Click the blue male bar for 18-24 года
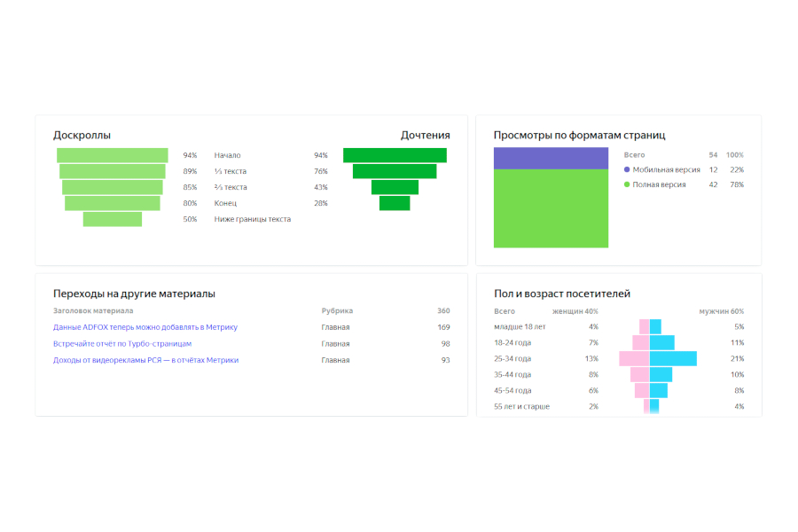Screen dimensions: 798x532 click(x=661, y=343)
